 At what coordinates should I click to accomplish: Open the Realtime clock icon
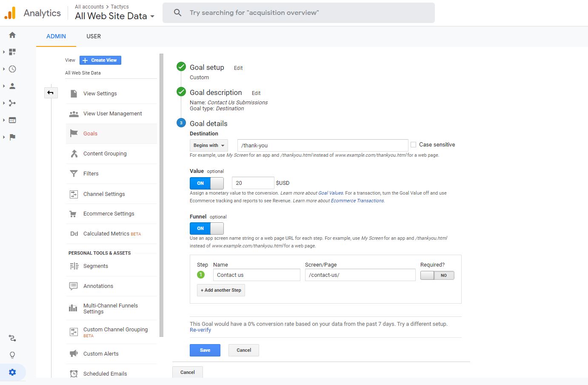[12, 69]
